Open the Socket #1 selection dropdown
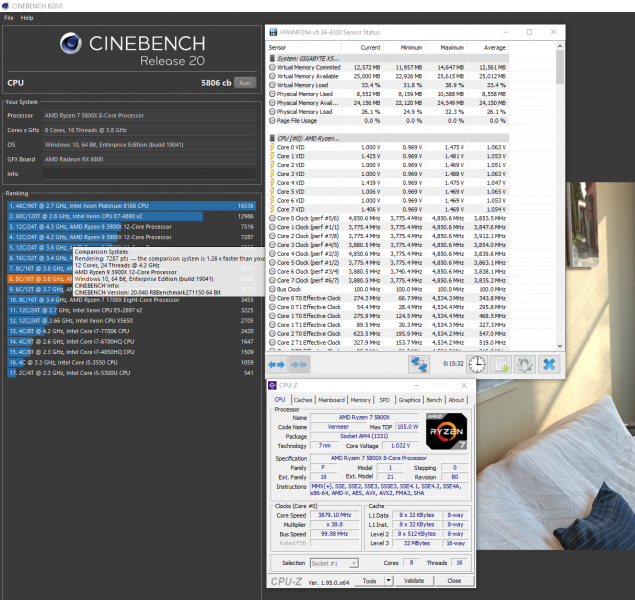 (x=336, y=563)
